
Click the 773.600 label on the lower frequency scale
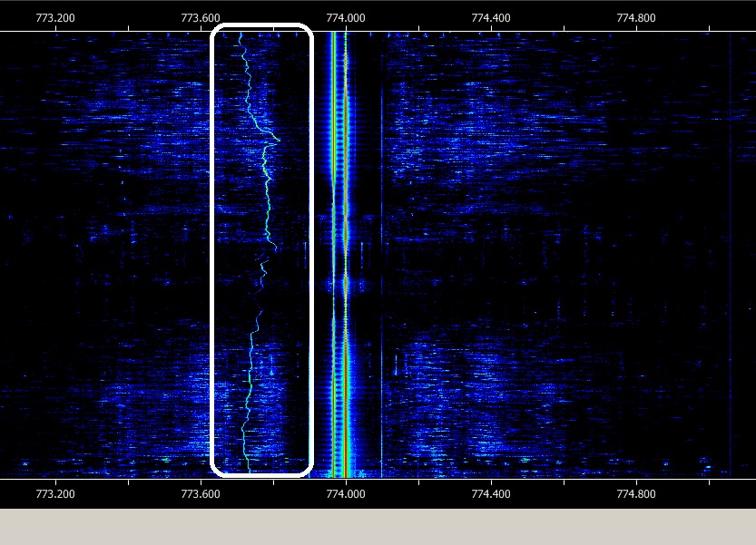tap(200, 494)
